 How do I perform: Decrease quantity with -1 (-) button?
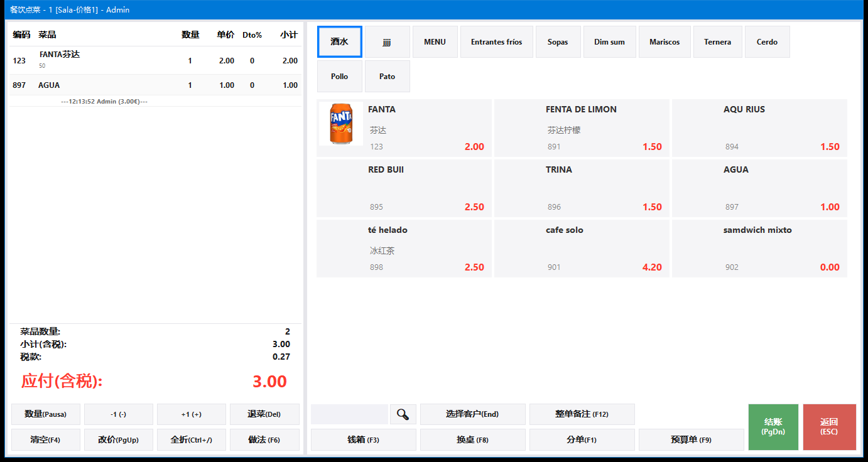click(119, 414)
